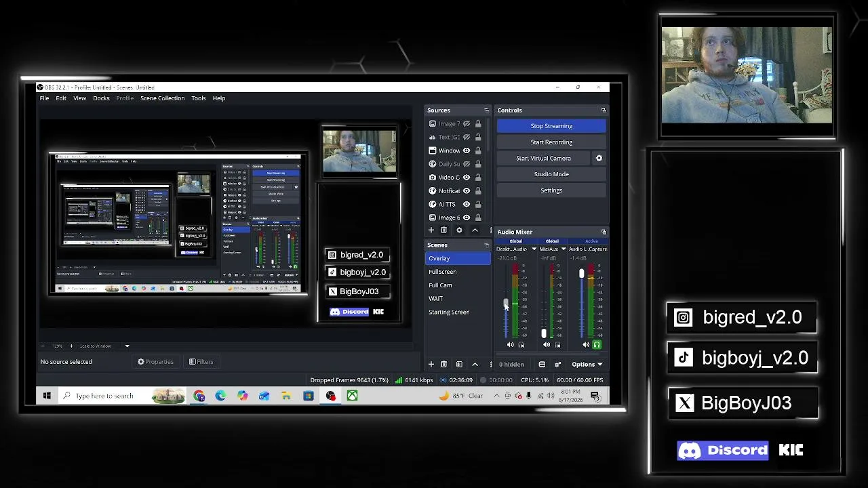868x488 pixels.
Task: Toggle green headphone monitor on Audio Input Capture
Action: click(x=597, y=345)
